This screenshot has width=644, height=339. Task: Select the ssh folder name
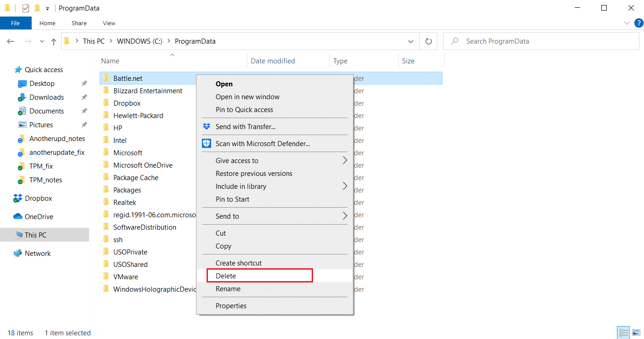click(x=118, y=240)
